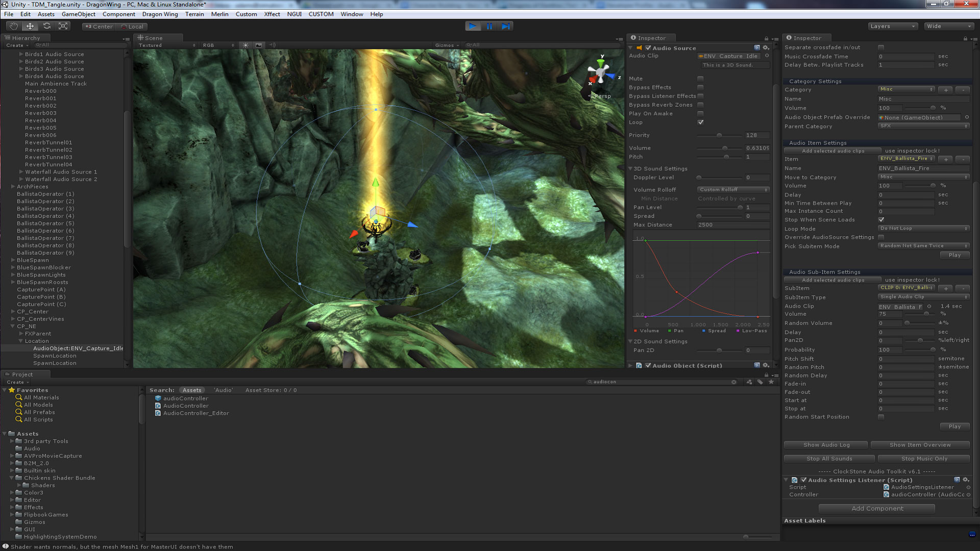
Task: Select the Rotate tool in toolbar
Action: [x=46, y=26]
